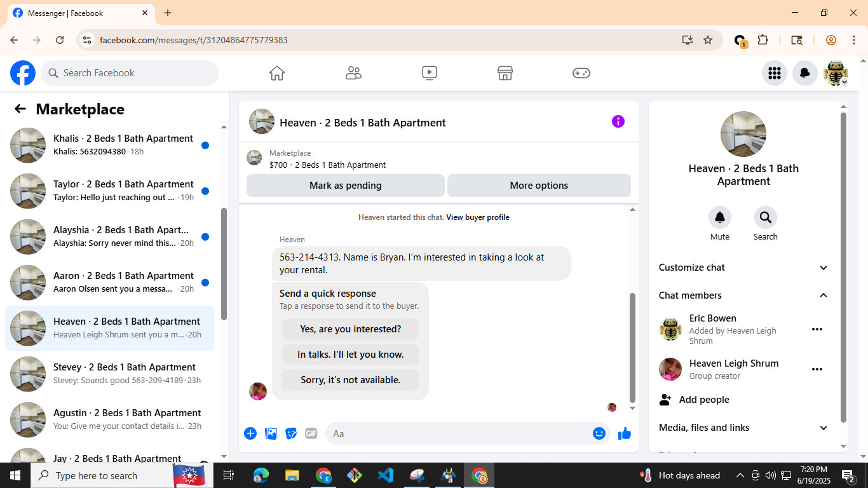Search in conversation magnifier icon

coord(766,218)
